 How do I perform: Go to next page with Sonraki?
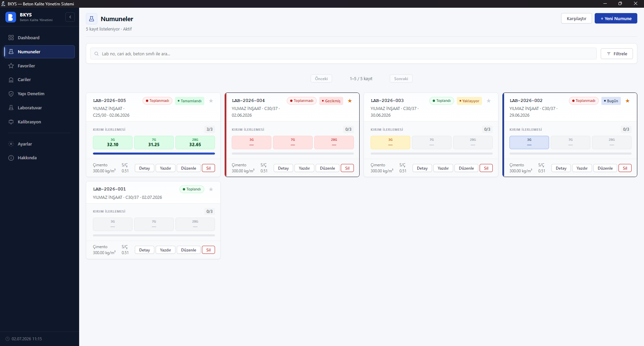tap(401, 78)
